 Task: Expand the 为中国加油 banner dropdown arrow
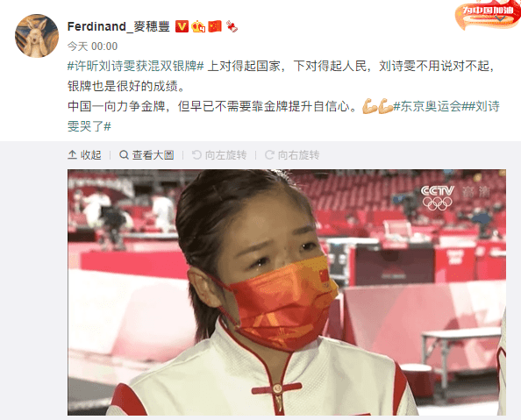pyautogui.click(x=501, y=18)
